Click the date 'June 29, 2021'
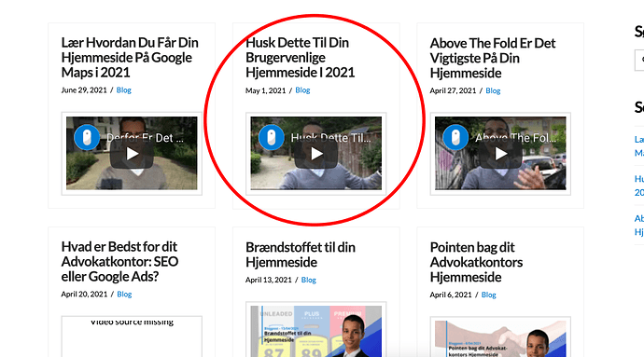Viewport: 644px width, 357px height. [x=84, y=89]
